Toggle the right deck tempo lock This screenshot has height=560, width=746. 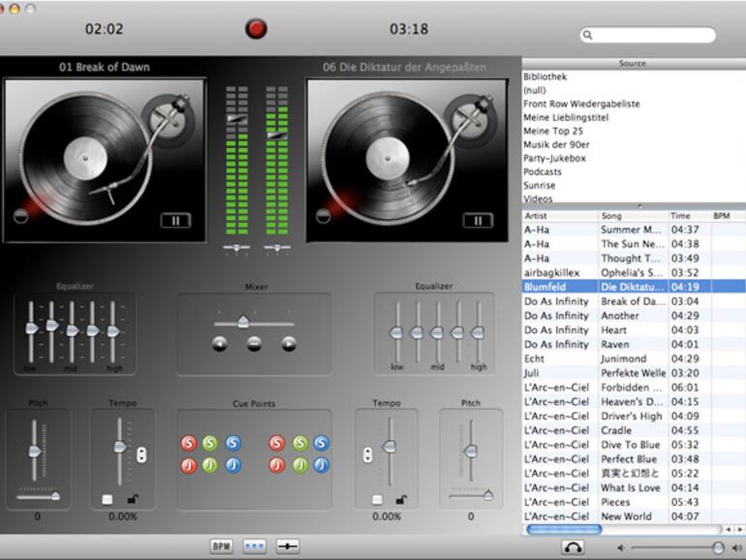400,499
